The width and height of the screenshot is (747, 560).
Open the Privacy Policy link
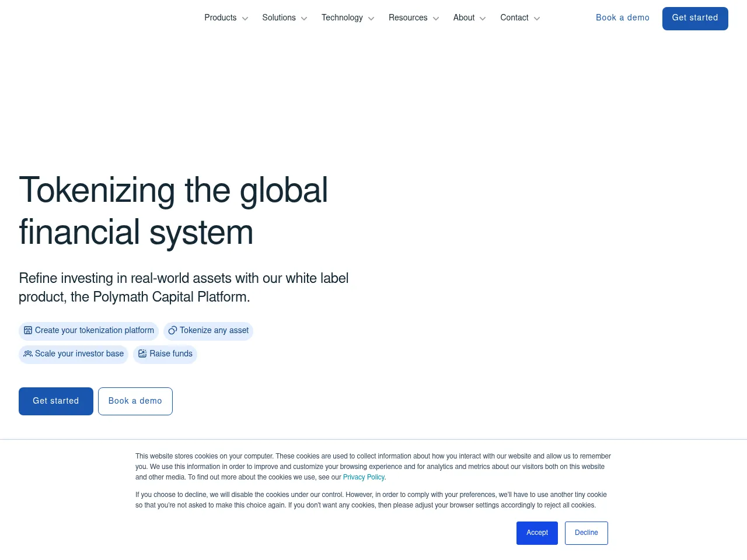(364, 477)
